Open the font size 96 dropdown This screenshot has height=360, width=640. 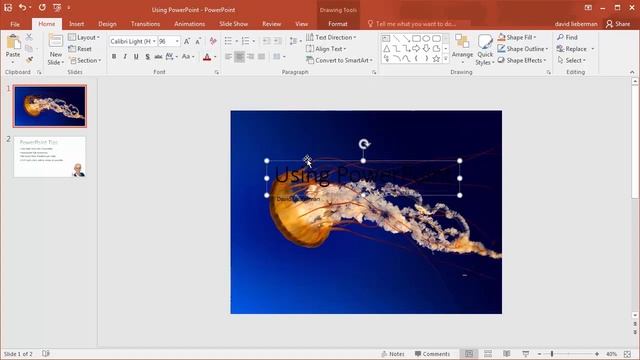tap(177, 41)
